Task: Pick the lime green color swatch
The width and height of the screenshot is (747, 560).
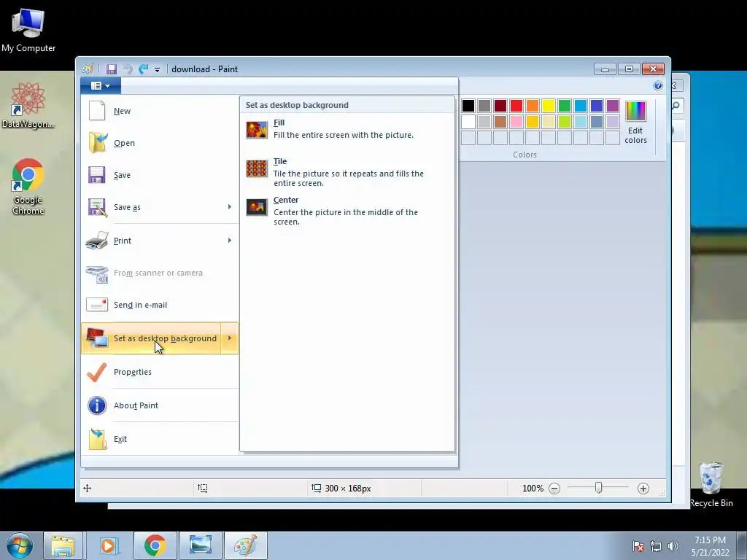Action: click(565, 122)
